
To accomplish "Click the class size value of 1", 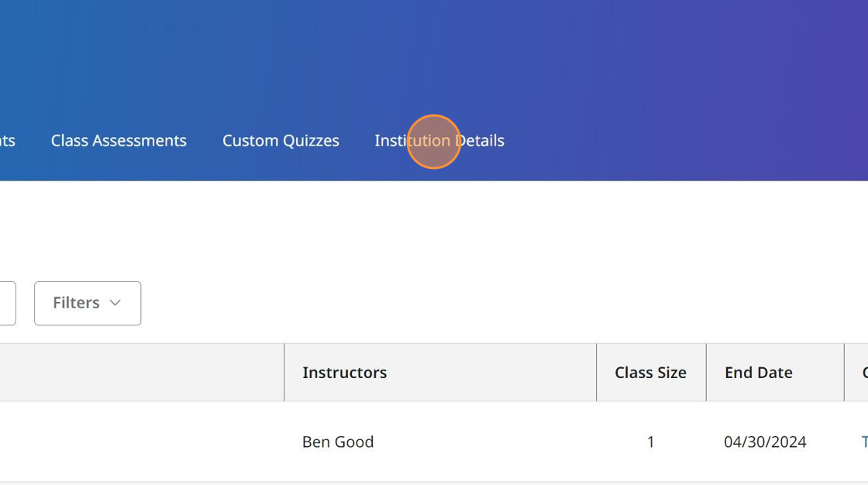I will tap(650, 442).
